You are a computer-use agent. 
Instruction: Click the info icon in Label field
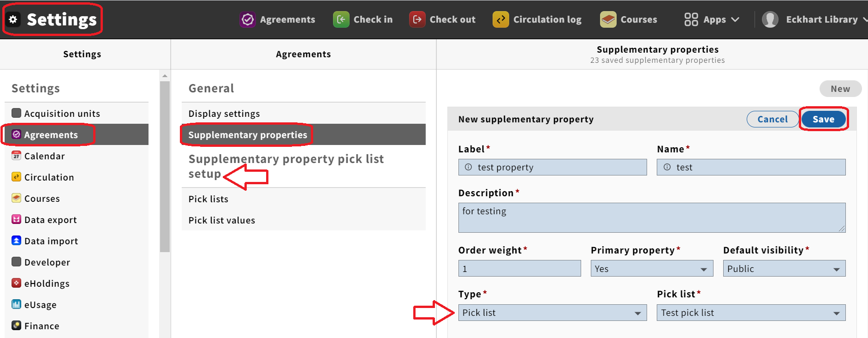pos(469,167)
